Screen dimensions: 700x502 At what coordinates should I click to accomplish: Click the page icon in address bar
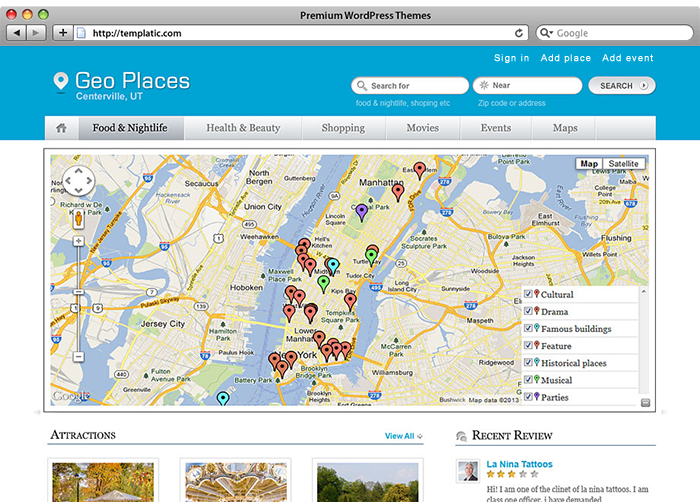(81, 33)
